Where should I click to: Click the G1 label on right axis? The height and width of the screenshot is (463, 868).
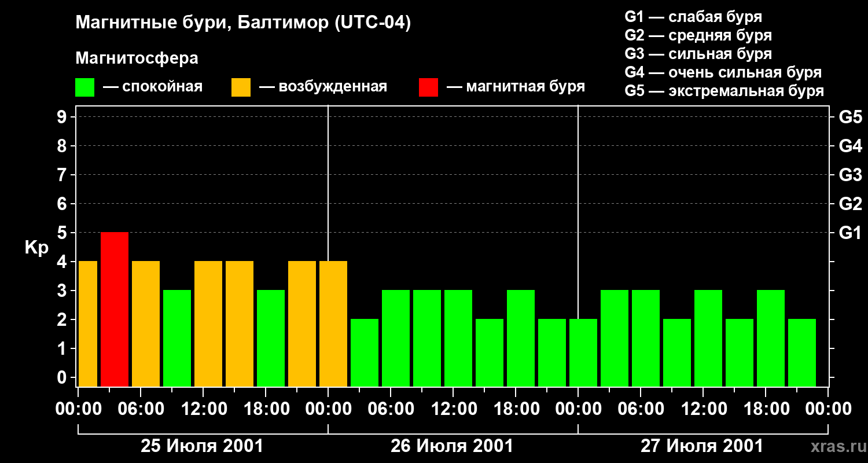850,233
